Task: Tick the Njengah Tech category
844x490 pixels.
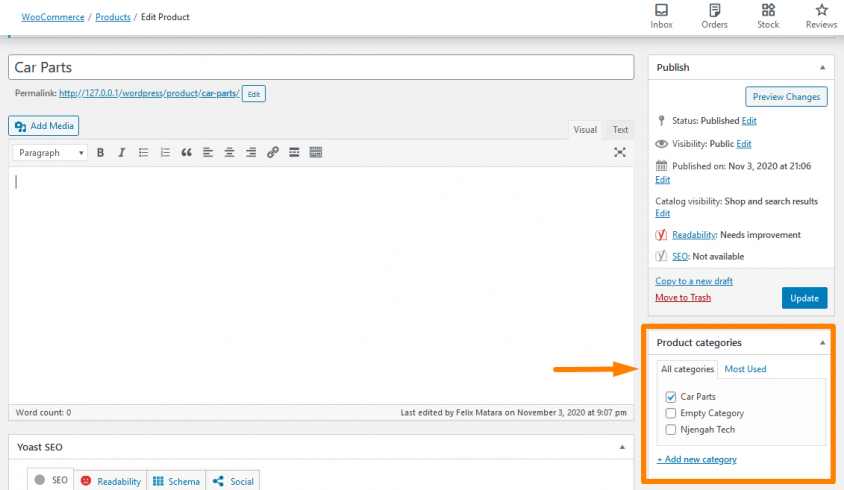Action: point(672,430)
